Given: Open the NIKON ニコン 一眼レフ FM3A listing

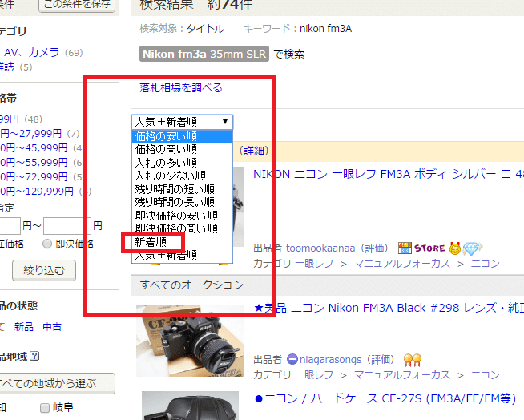Looking at the screenshot, I should (389, 174).
